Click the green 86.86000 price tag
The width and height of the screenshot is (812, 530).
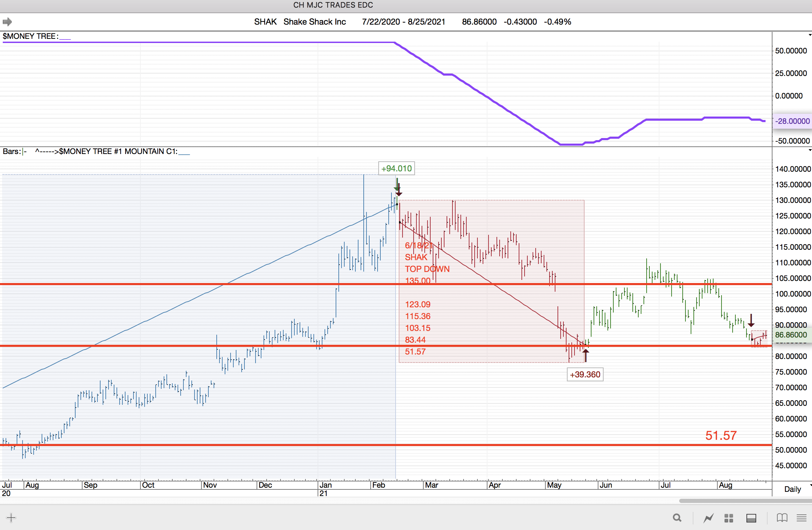coord(791,335)
